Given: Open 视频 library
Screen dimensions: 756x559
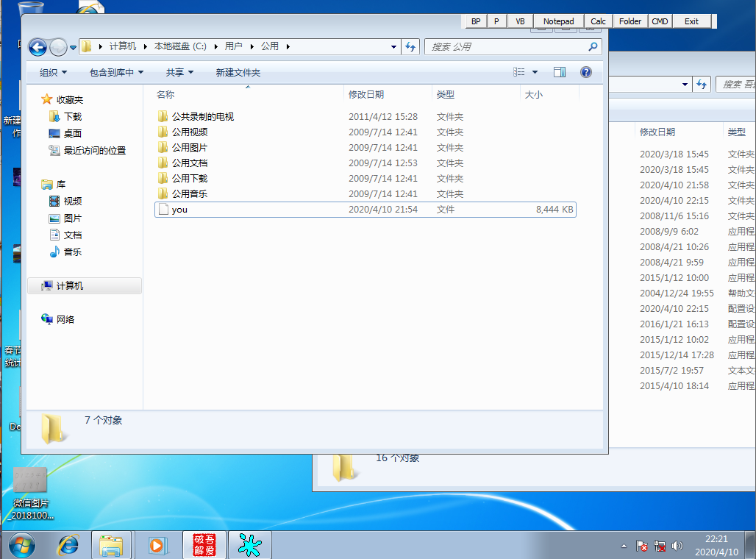Looking at the screenshot, I should tap(65, 201).
